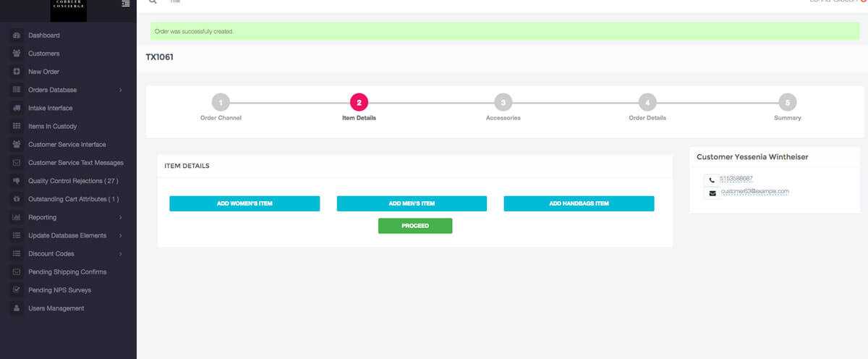Expand the Orders Database submenu
This screenshot has width=868, height=359.
(x=120, y=90)
